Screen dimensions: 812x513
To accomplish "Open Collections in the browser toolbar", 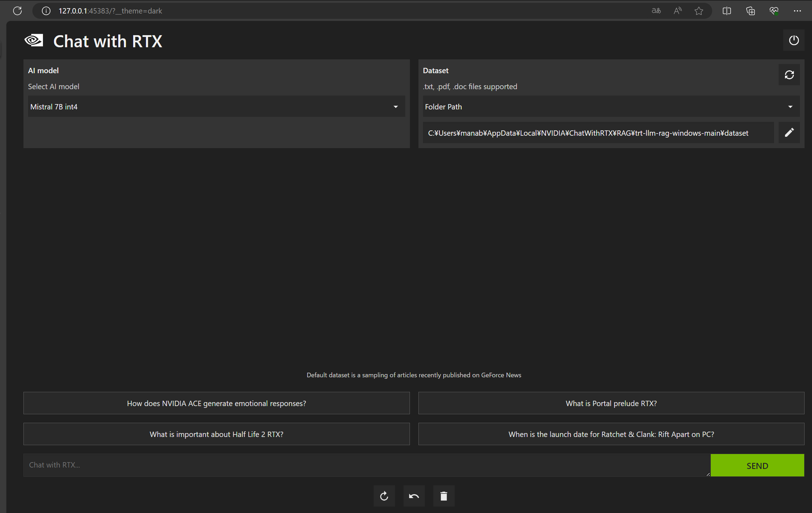I will (751, 11).
